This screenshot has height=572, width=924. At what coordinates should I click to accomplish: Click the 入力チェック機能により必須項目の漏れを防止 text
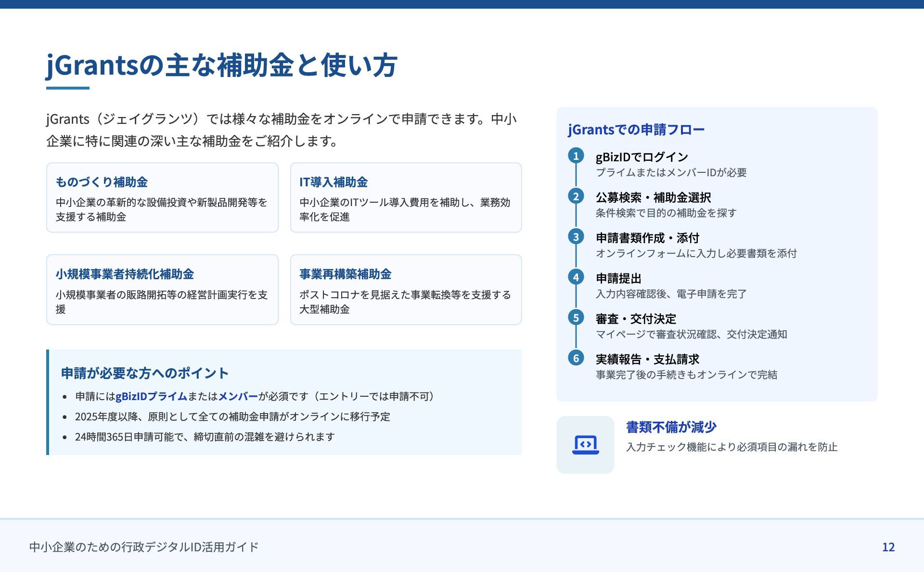point(732,447)
